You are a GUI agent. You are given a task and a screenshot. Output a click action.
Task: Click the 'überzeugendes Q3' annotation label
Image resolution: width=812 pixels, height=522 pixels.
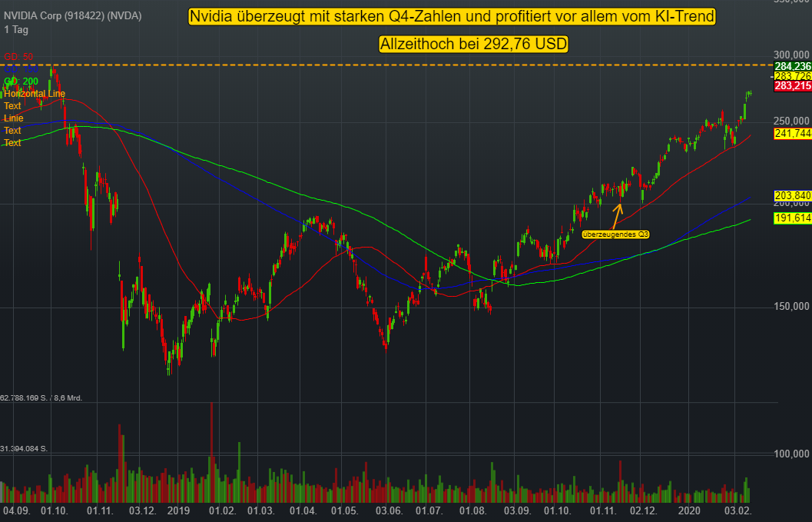615,234
